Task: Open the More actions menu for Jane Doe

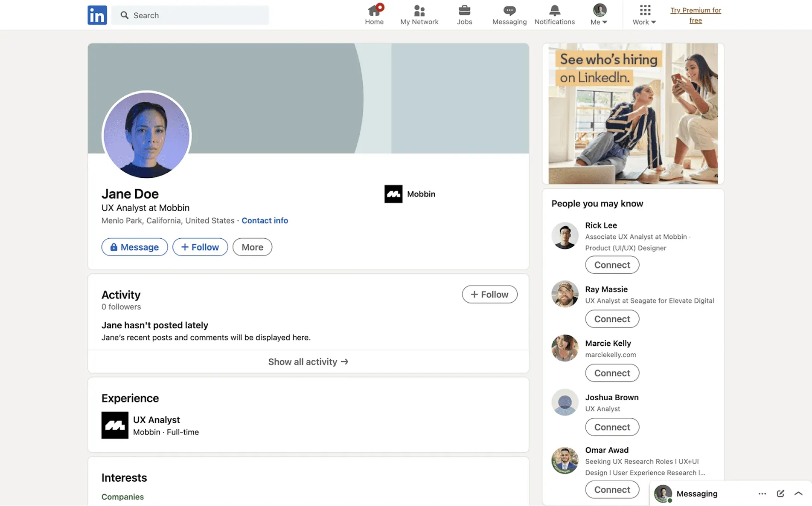Action: click(x=252, y=247)
